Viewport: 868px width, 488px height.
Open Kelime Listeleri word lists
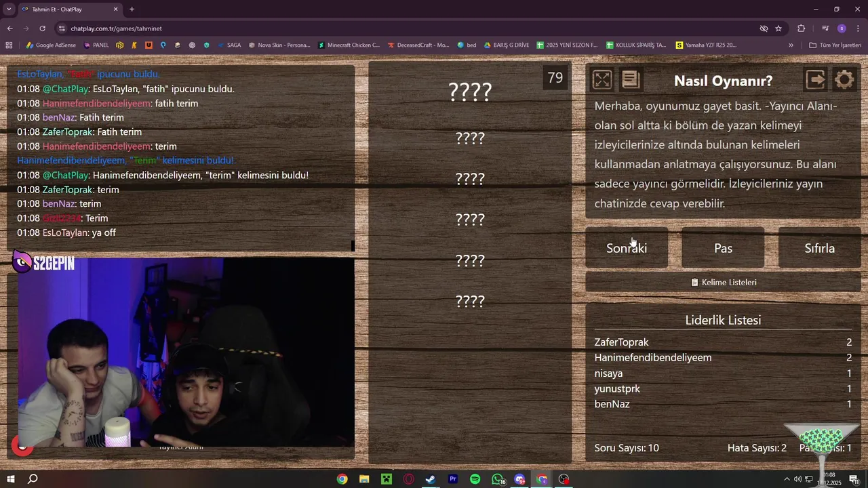[x=723, y=282]
